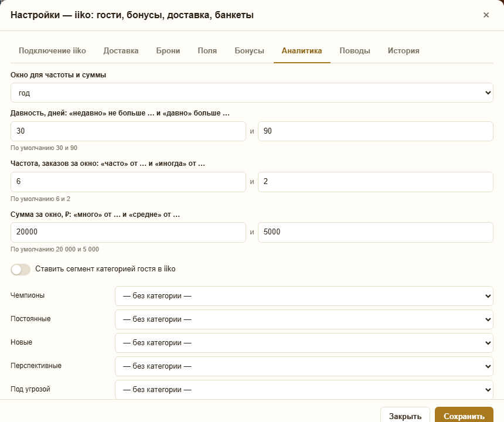The height and width of the screenshot is (422, 504).
Task: Click the "Частота, заказов за окно" label
Action: tap(108, 164)
